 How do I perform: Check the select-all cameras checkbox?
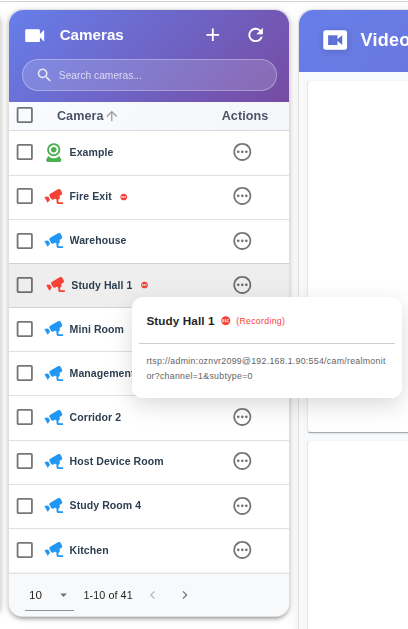(x=24, y=116)
